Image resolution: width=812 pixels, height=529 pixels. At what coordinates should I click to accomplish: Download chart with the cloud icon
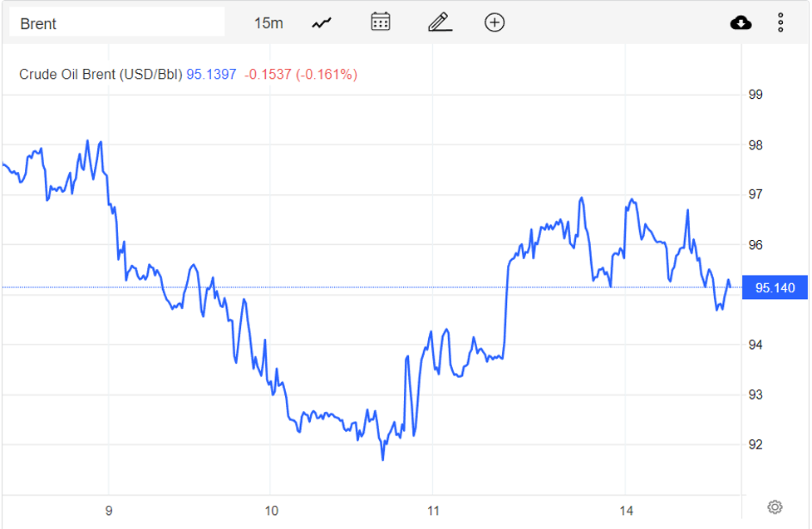741,22
